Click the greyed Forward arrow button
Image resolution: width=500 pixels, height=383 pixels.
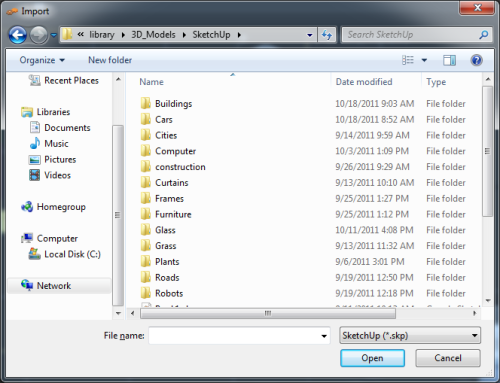coord(38,35)
